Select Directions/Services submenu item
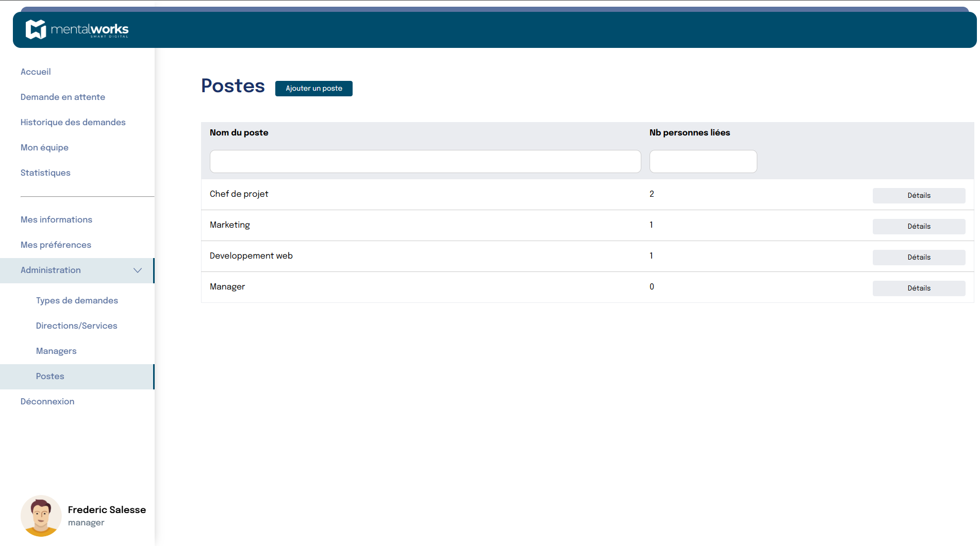This screenshot has width=980, height=546. tap(77, 326)
